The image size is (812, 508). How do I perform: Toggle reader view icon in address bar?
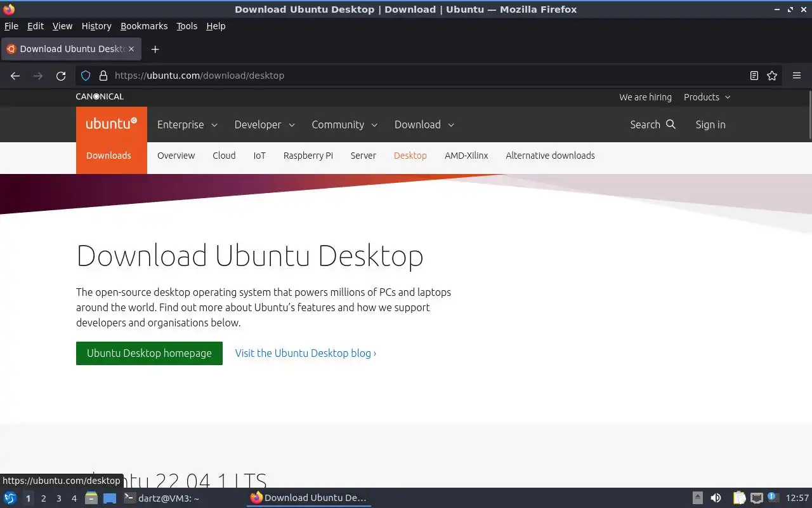click(754, 76)
